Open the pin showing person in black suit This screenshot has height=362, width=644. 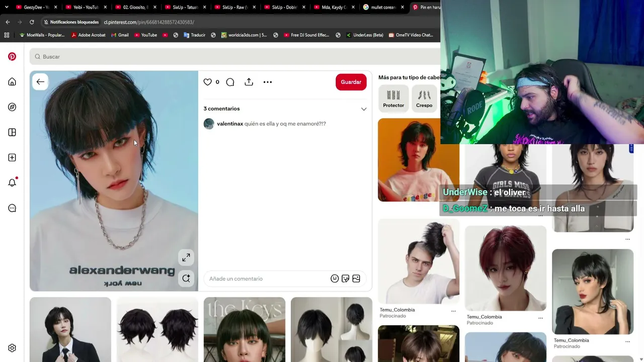point(70,330)
